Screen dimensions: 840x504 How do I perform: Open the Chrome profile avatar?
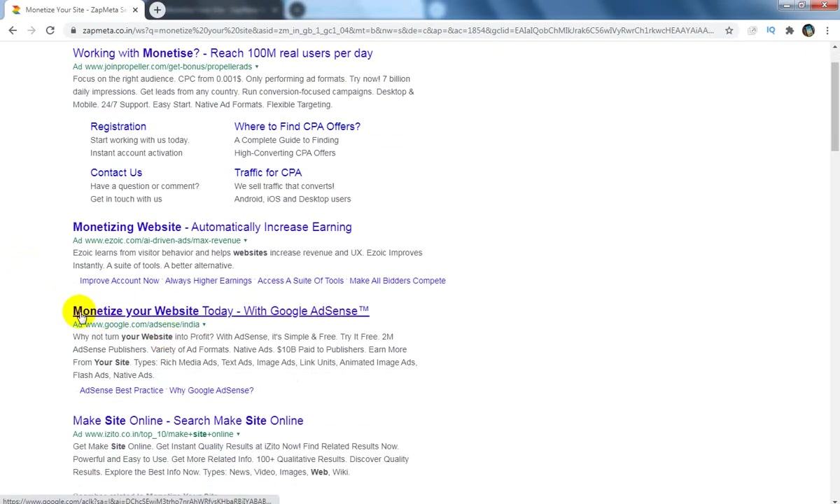coord(808,30)
